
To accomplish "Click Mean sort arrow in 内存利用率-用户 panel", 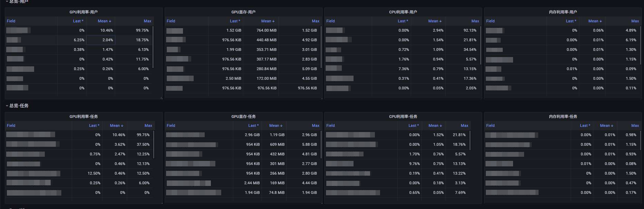I will pyautogui.click(x=602, y=21).
